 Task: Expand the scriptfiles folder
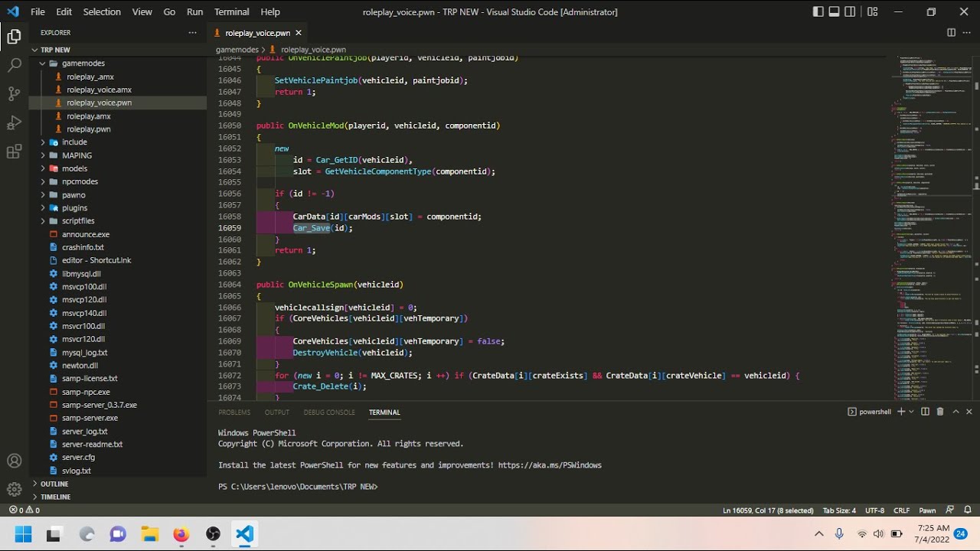[x=118, y=221]
